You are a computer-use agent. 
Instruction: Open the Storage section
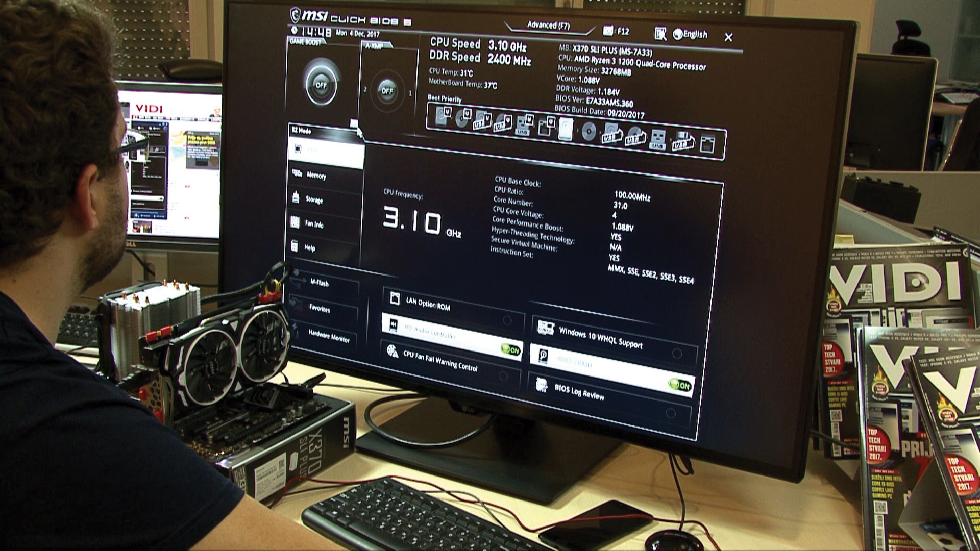click(314, 199)
